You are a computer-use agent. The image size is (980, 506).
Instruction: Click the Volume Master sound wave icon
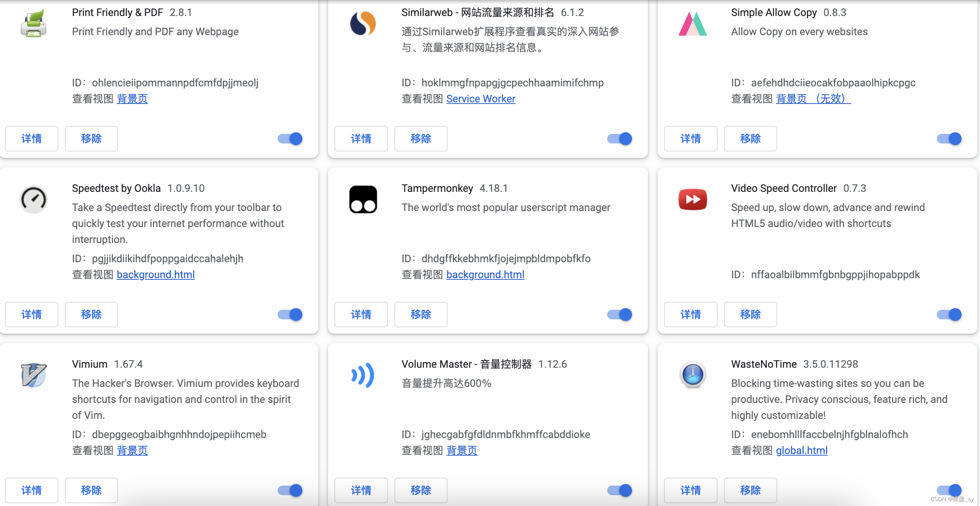(x=363, y=375)
